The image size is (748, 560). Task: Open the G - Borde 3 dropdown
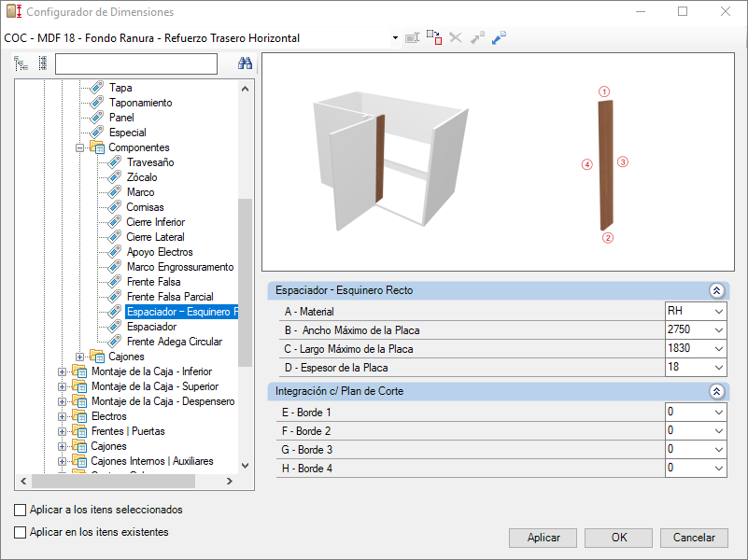(718, 449)
